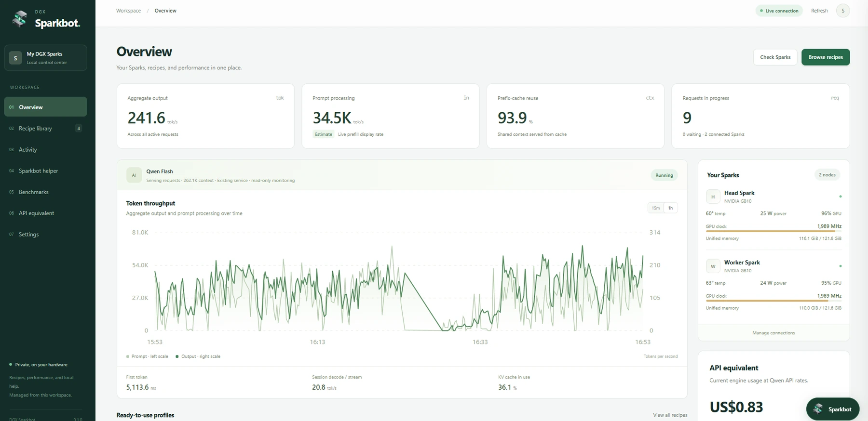This screenshot has width=868, height=421.
Task: Open Sparkbot helper in the sidebar
Action: tap(45, 171)
